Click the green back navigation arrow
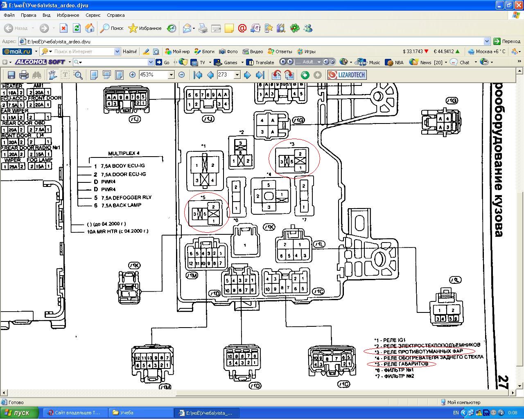 (x=305, y=75)
